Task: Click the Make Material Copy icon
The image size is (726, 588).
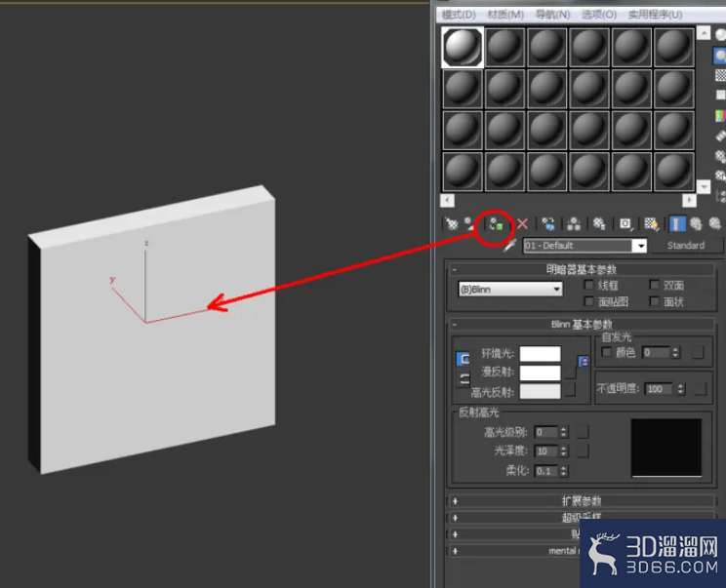Action: click(548, 224)
